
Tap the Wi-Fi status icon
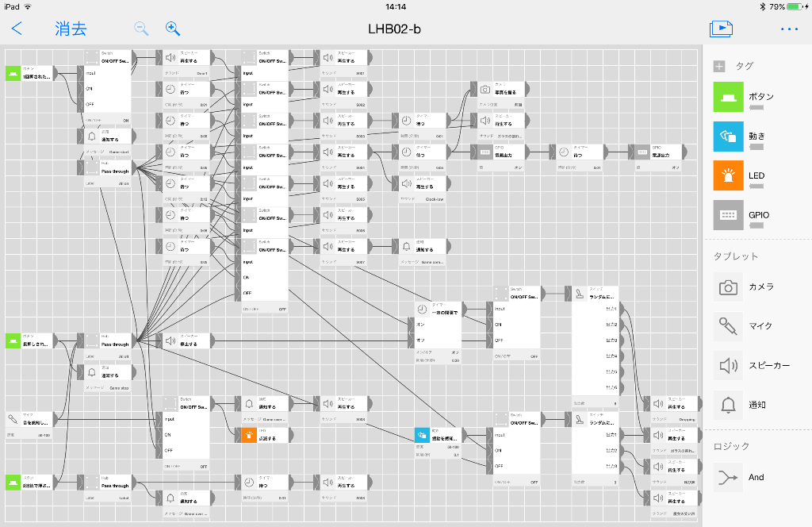click(28, 6)
